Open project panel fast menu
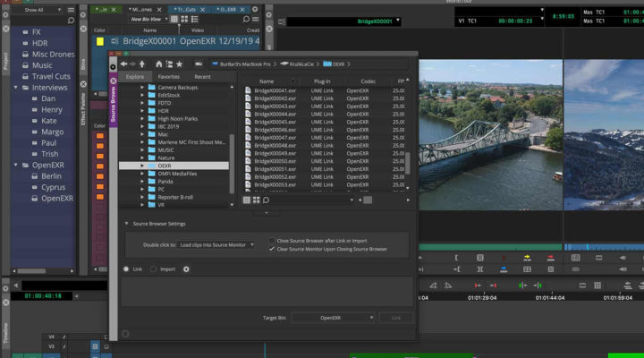The image size is (644, 358). pos(71,10)
